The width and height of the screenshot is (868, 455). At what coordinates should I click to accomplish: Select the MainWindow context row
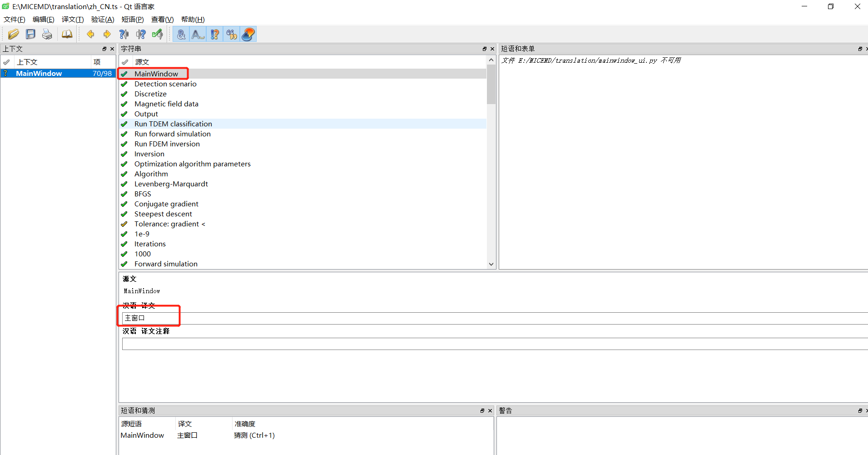coord(58,73)
